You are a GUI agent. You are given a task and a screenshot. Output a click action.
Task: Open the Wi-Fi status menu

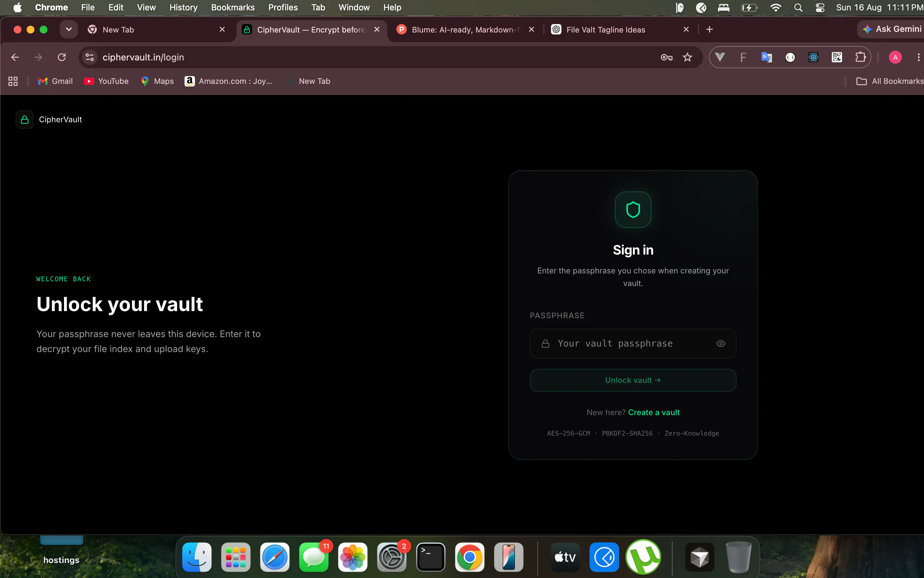click(x=776, y=7)
